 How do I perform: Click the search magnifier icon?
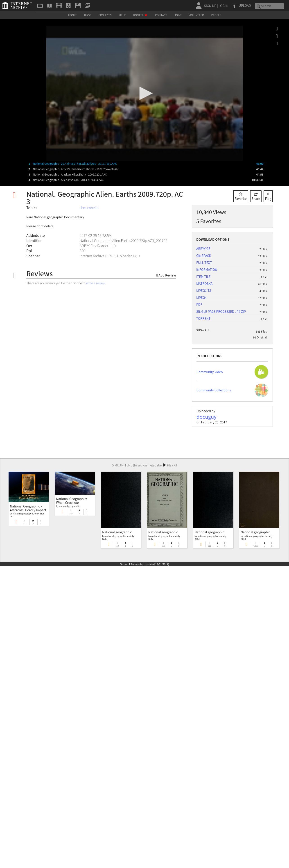pyautogui.click(x=258, y=6)
